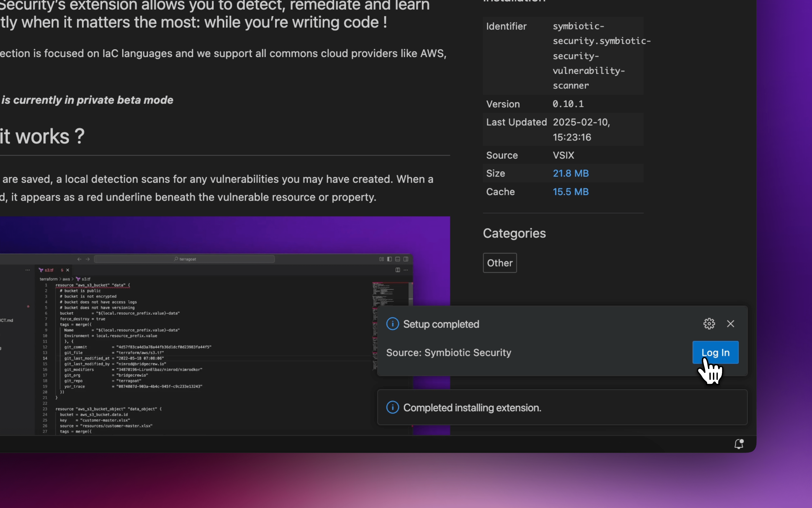Click info icon beside Completed installing extension
This screenshot has height=508, width=812.
392,407
